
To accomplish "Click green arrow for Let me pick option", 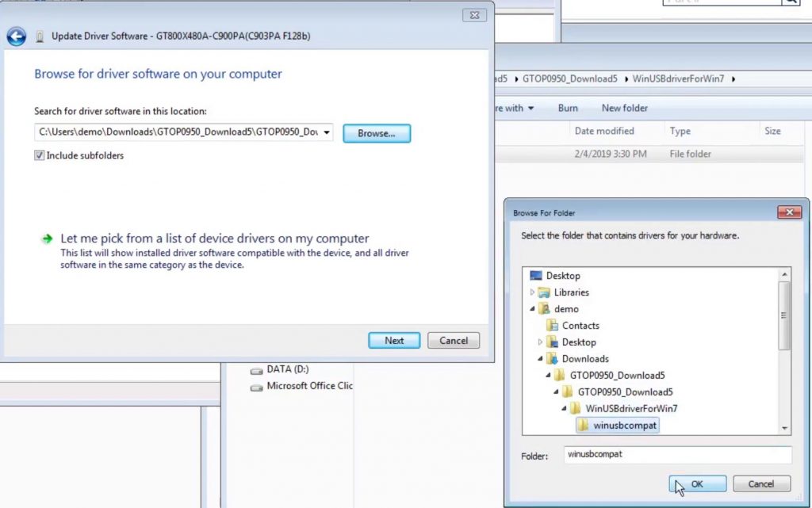I will coord(48,239).
